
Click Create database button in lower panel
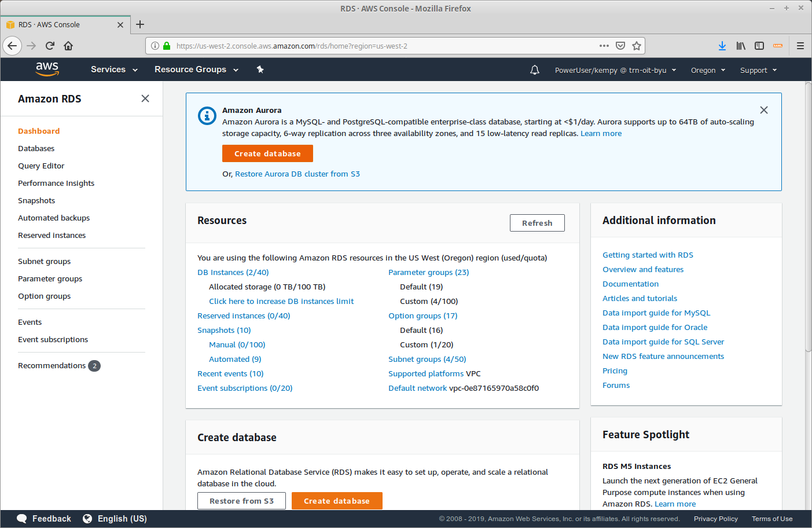(x=337, y=501)
